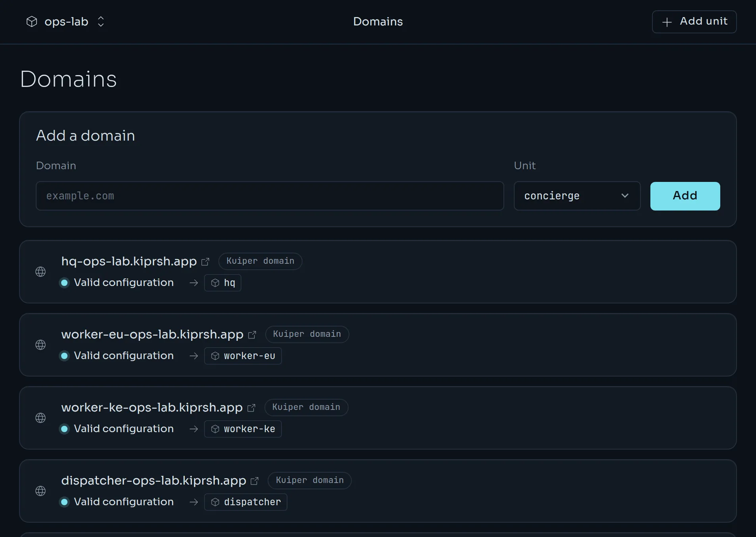Click globe icon for worker-ke-ops-lab.kiprsh.app
Viewport: 756px width, 537px height.
click(40, 418)
